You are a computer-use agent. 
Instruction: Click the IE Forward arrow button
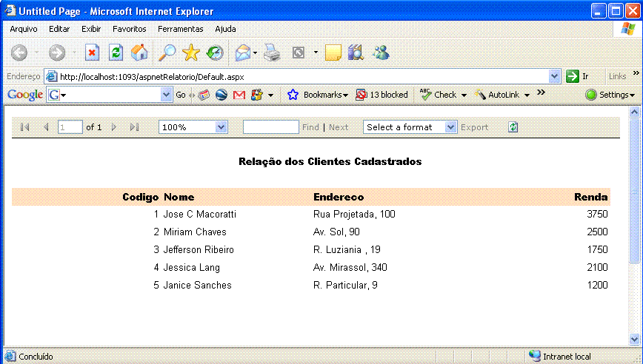pos(57,53)
